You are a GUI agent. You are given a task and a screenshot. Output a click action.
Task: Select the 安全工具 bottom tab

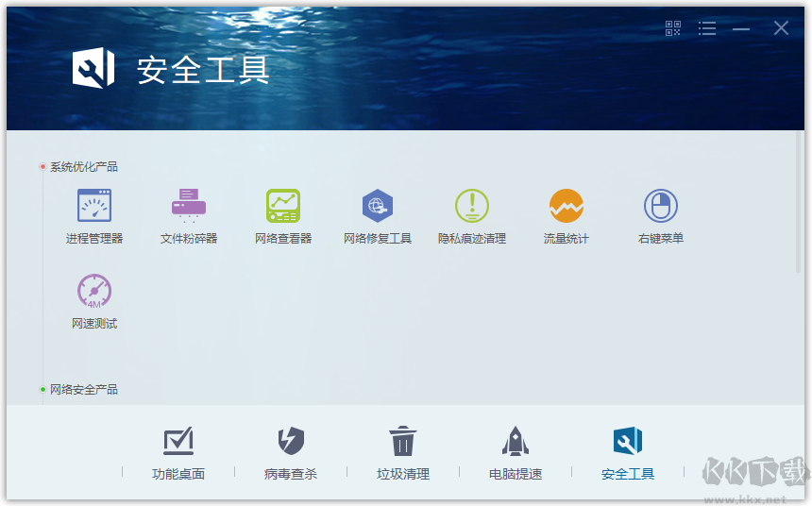point(628,453)
